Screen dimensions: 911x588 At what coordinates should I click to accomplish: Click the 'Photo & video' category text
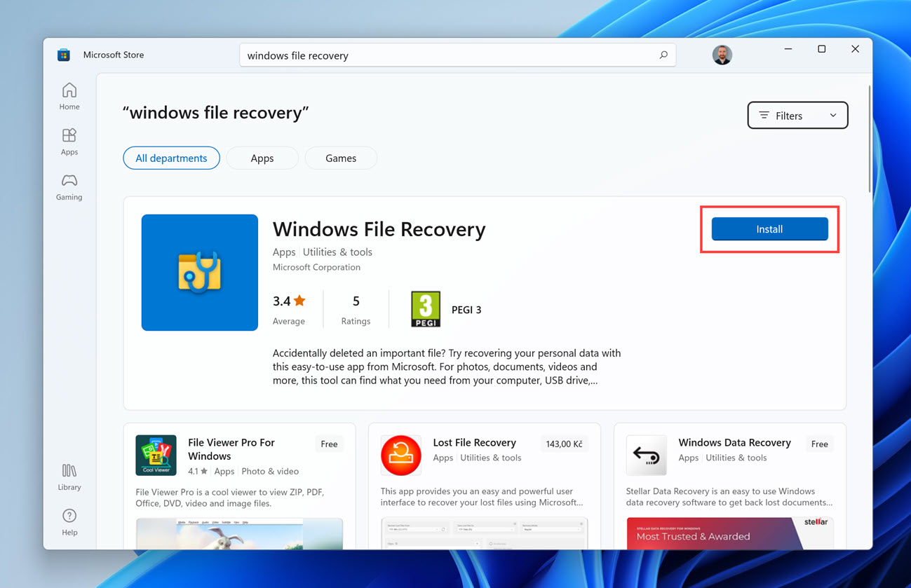270,472
